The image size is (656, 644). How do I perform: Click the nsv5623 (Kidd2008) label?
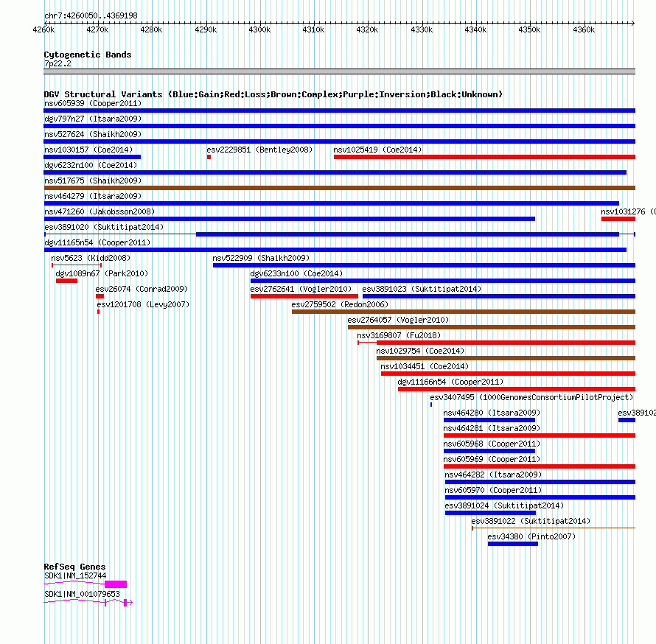click(91, 258)
